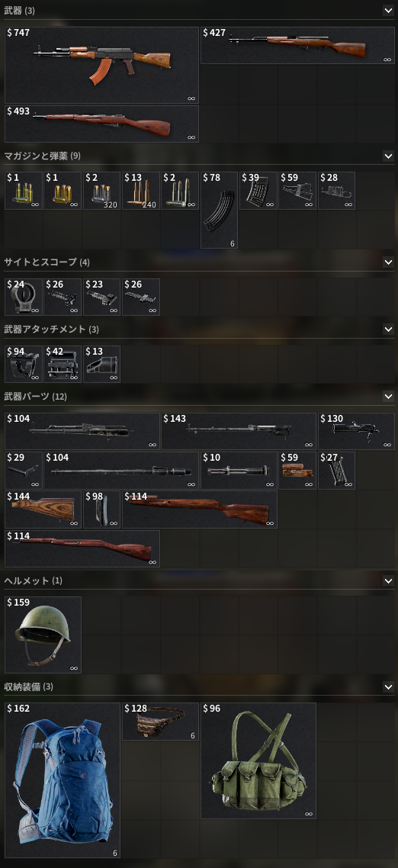Collapse the マガジンと弾薬 section chevron
The height and width of the screenshot is (868, 398).
tap(388, 156)
